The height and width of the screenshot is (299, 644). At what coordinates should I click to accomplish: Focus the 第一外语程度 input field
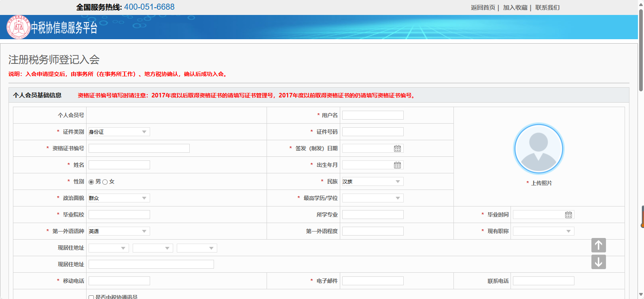[x=373, y=231]
